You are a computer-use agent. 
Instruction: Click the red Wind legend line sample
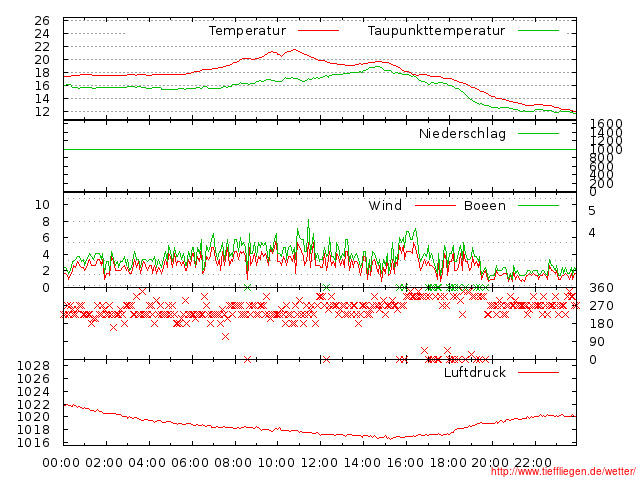[x=435, y=205]
